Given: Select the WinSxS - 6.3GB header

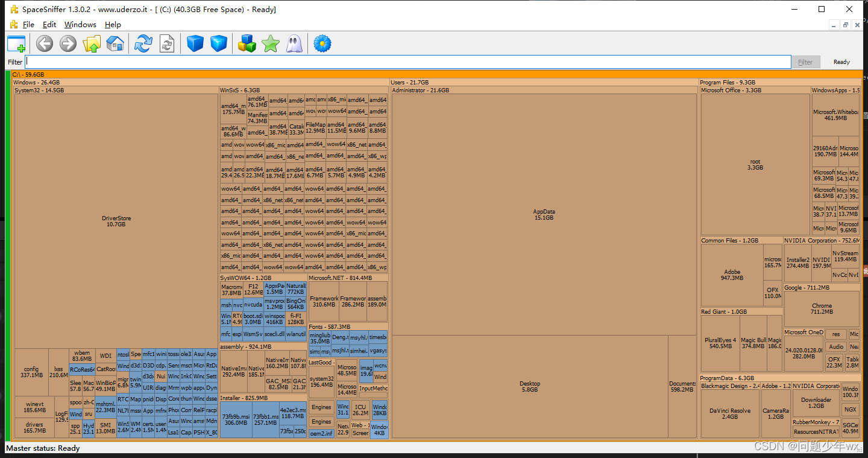Looking at the screenshot, I should 304,90.
